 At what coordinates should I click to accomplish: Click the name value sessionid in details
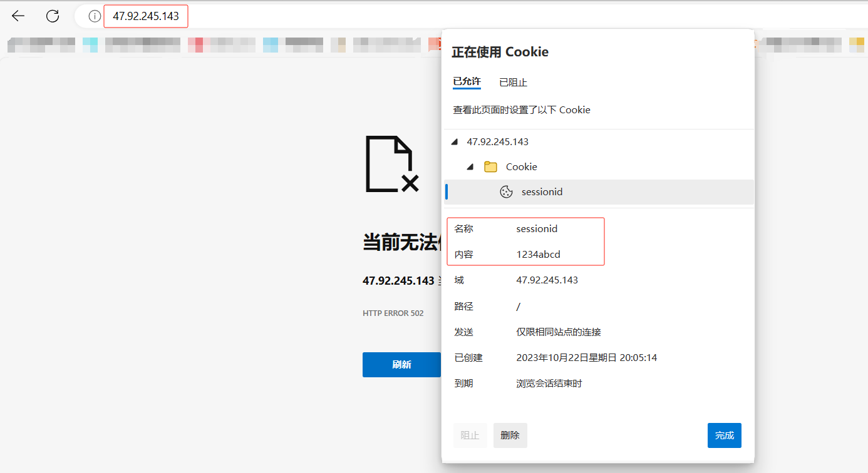click(x=537, y=229)
